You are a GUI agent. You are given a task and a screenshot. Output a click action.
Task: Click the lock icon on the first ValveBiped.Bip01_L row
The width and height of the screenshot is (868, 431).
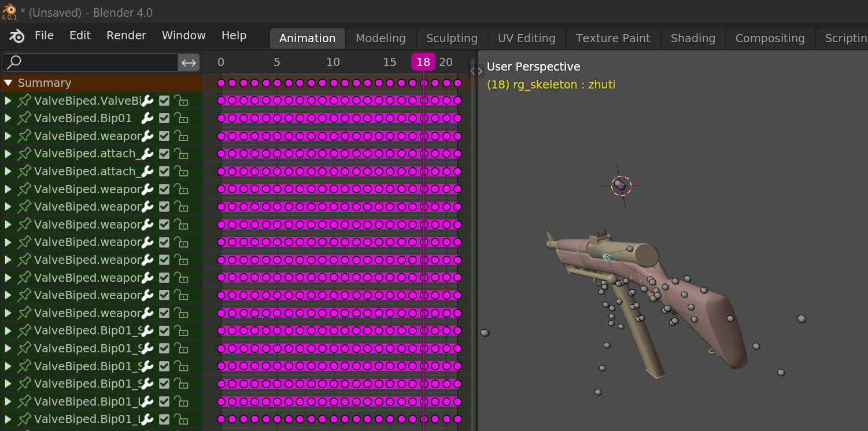tap(182, 401)
